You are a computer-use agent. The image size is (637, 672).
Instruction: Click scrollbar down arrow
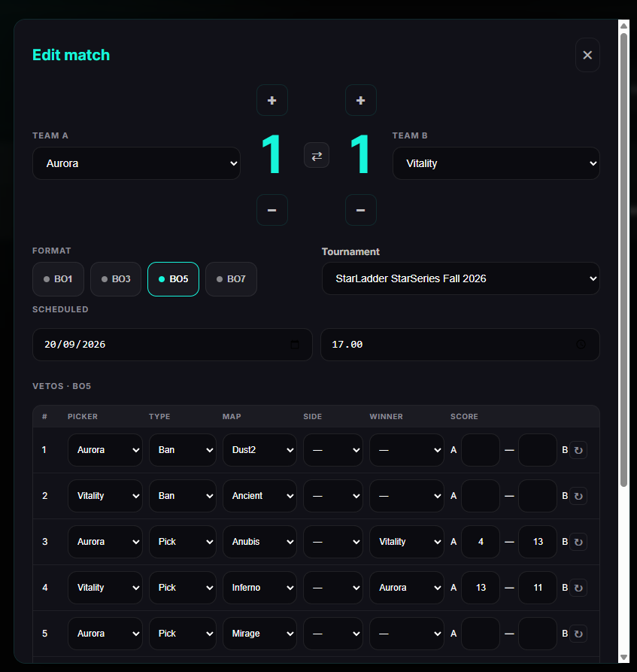point(623,658)
